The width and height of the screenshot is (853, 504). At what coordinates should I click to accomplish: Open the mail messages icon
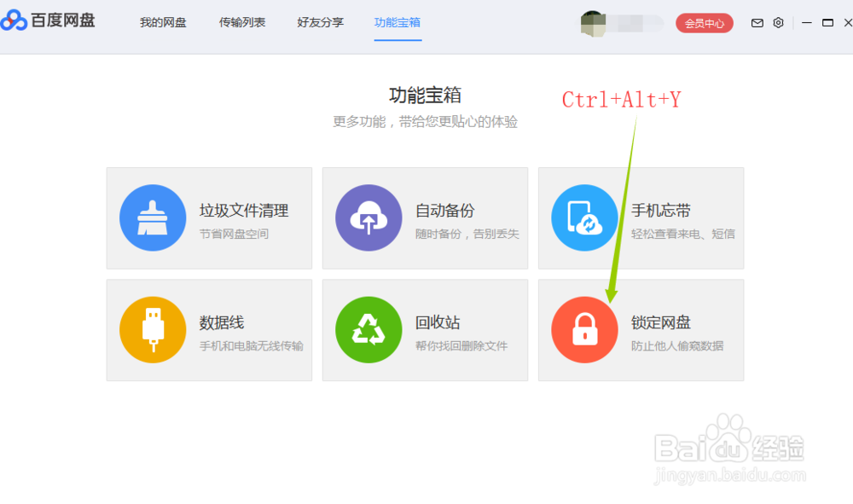click(x=757, y=23)
